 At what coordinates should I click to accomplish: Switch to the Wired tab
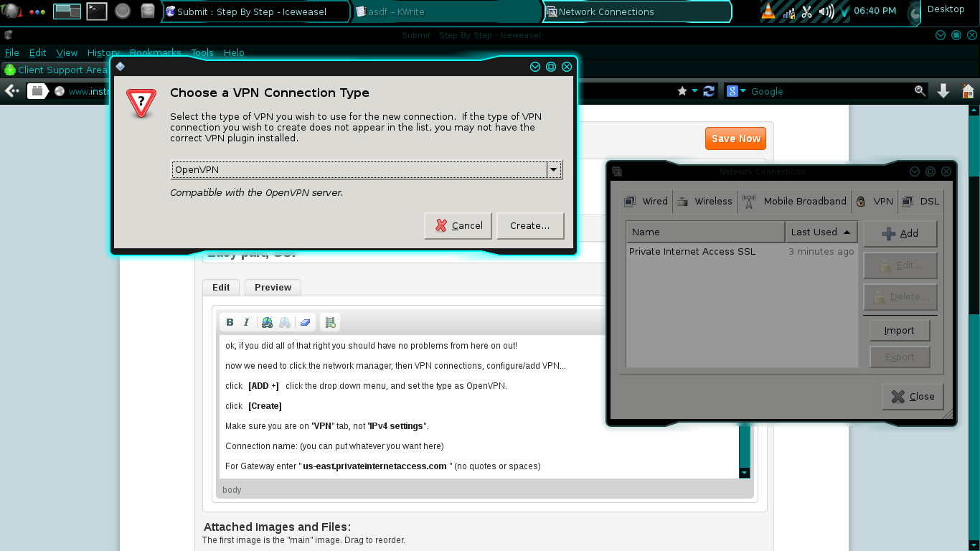pyautogui.click(x=646, y=201)
